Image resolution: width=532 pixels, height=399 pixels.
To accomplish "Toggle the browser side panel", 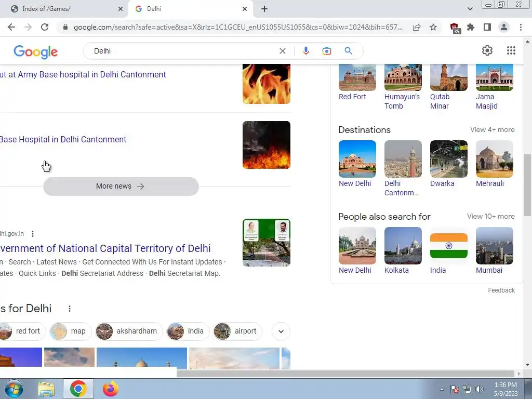I will [487, 27].
